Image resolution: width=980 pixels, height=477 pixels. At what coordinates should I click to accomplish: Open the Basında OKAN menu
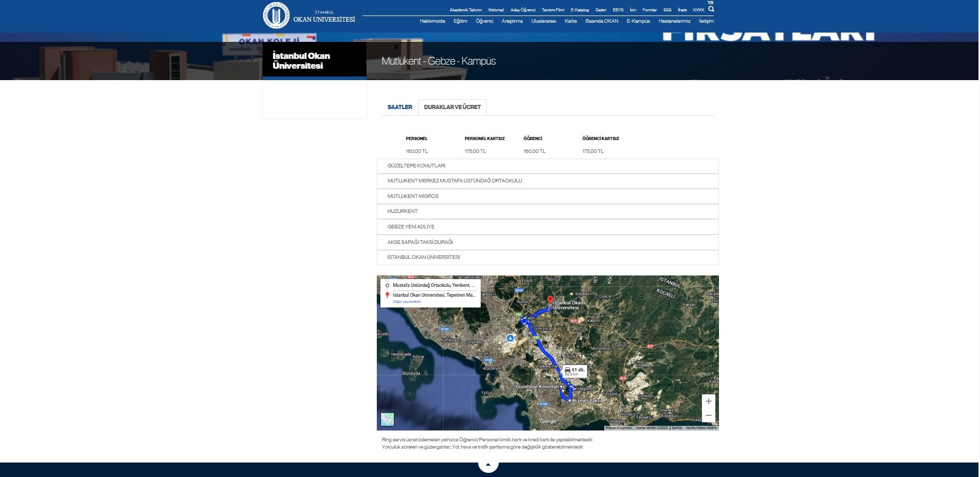(x=602, y=21)
